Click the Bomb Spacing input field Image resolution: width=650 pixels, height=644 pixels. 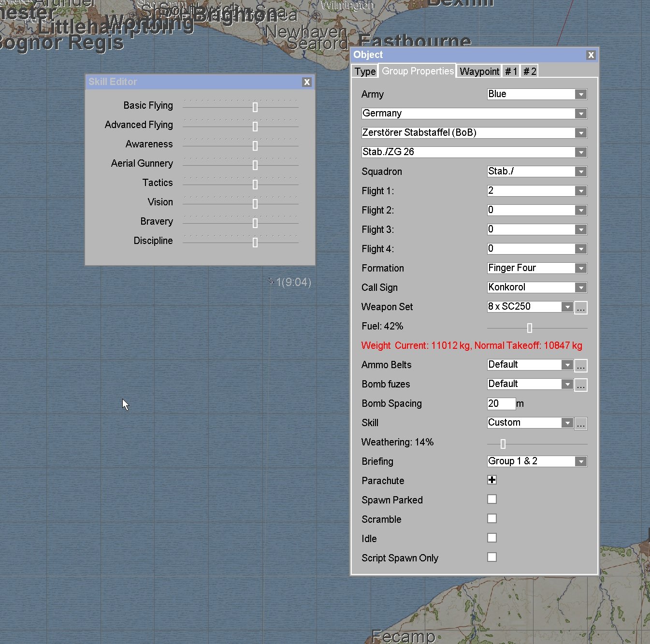pos(501,403)
